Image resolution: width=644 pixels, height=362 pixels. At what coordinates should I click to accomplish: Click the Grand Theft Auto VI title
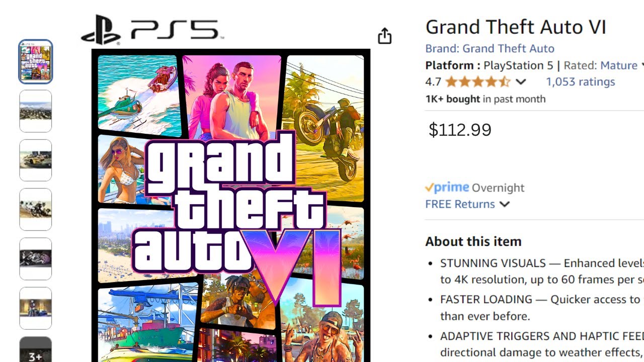[516, 27]
